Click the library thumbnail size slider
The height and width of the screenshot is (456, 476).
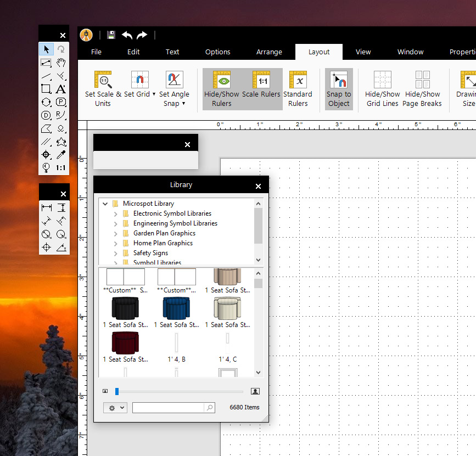pyautogui.click(x=179, y=391)
